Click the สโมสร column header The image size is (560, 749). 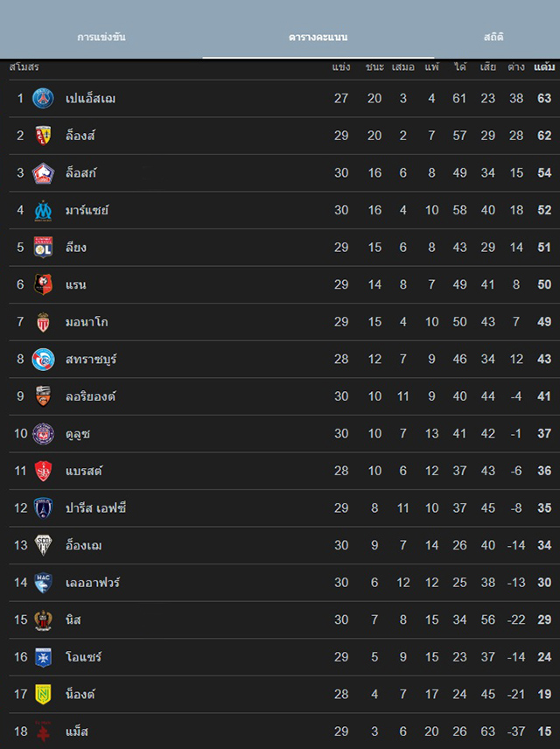24,67
